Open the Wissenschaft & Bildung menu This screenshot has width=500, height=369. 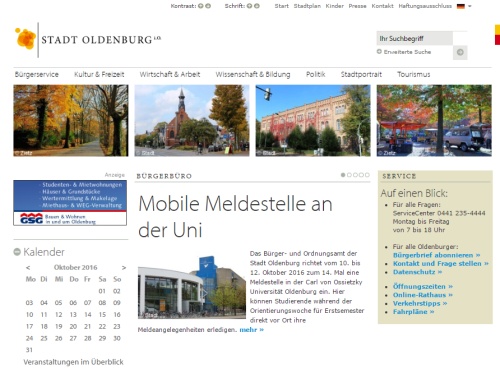pos(253,74)
